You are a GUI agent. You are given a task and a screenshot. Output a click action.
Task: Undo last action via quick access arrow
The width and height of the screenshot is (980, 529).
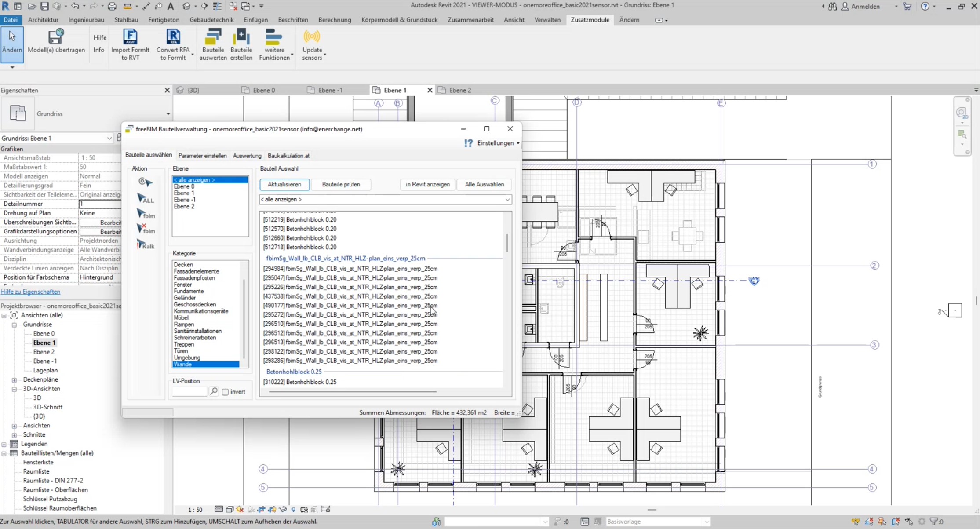click(x=75, y=6)
